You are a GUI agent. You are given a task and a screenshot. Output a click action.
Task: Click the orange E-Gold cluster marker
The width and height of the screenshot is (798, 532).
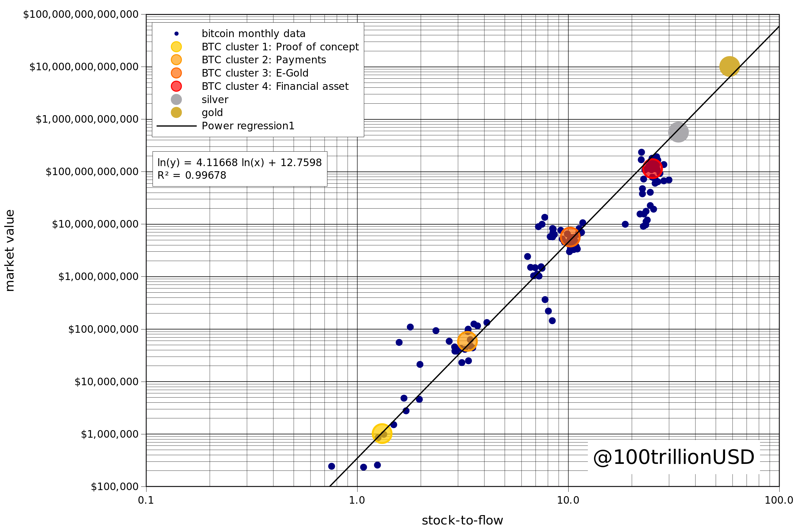(570, 237)
